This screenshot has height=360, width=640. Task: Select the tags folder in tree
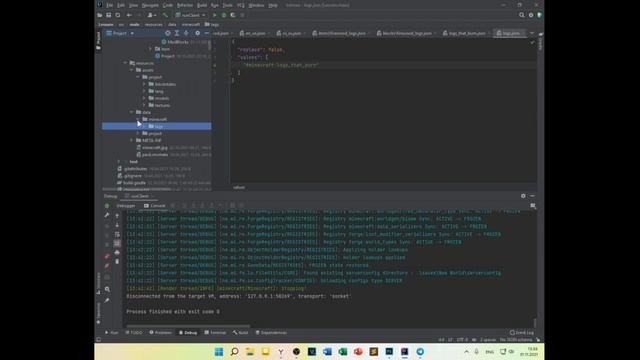tap(157, 126)
